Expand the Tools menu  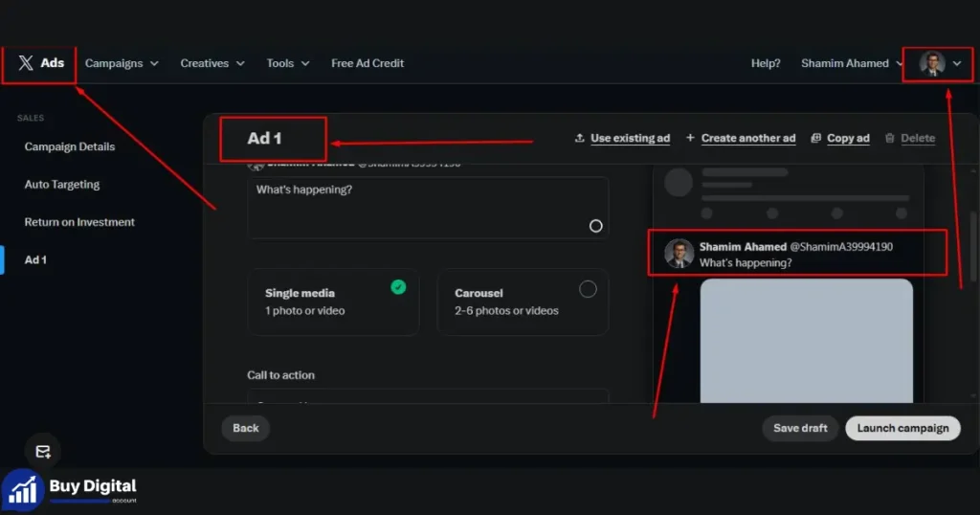(x=287, y=63)
